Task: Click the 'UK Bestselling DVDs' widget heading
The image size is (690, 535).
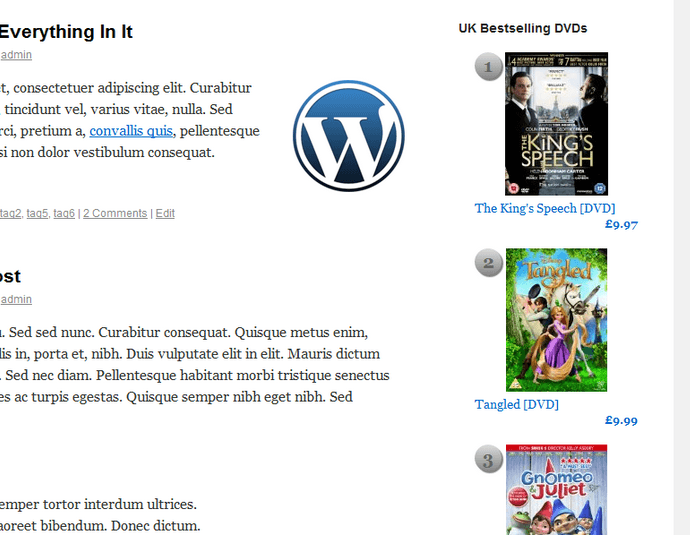Action: click(523, 28)
